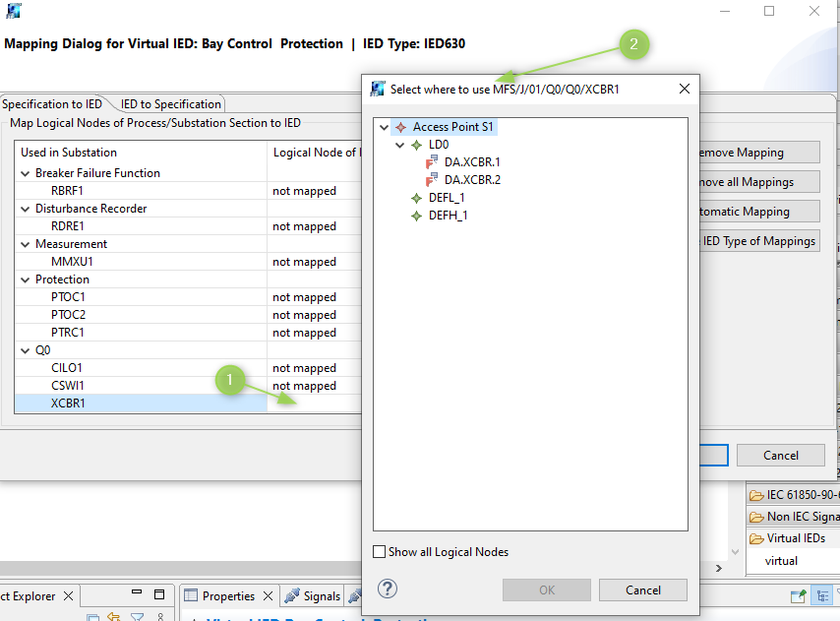
Task: Click the green LD0 logical device icon
Action: tap(416, 145)
